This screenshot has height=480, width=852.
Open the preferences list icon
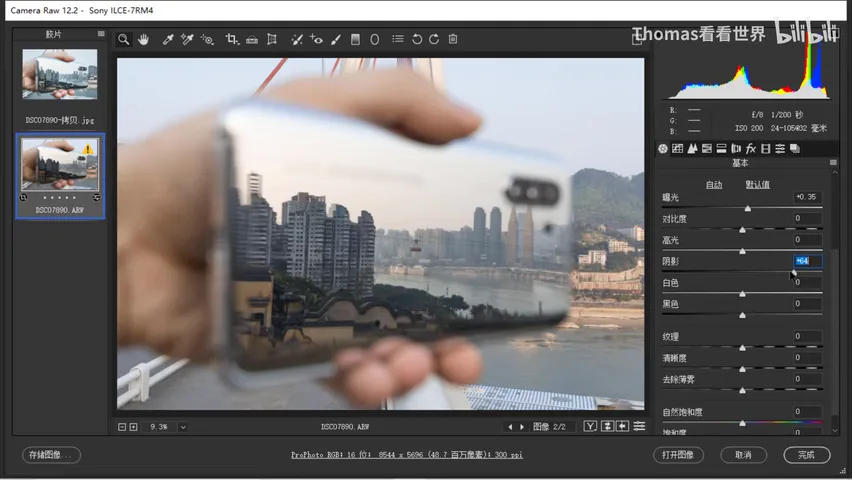tap(398, 39)
